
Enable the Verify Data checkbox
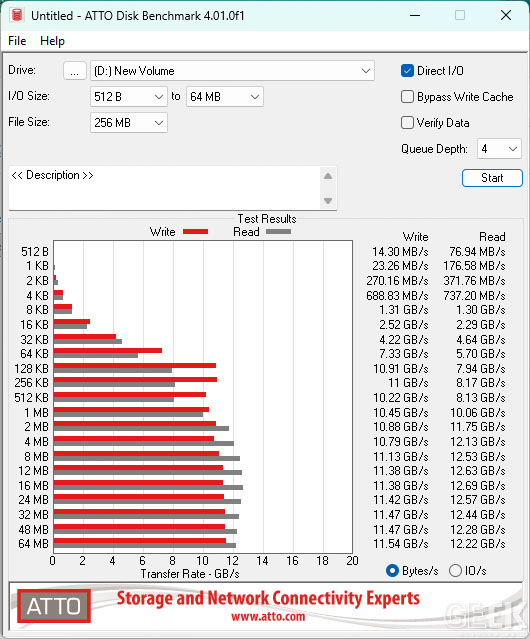(x=407, y=123)
